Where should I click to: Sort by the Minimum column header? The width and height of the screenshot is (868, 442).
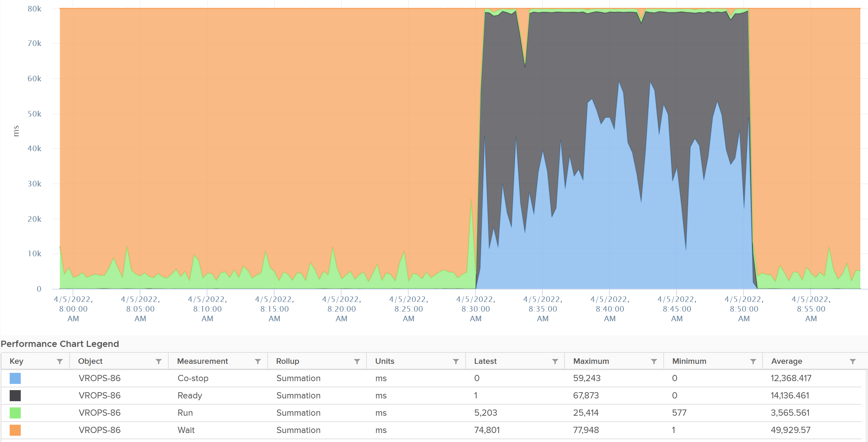tap(689, 361)
